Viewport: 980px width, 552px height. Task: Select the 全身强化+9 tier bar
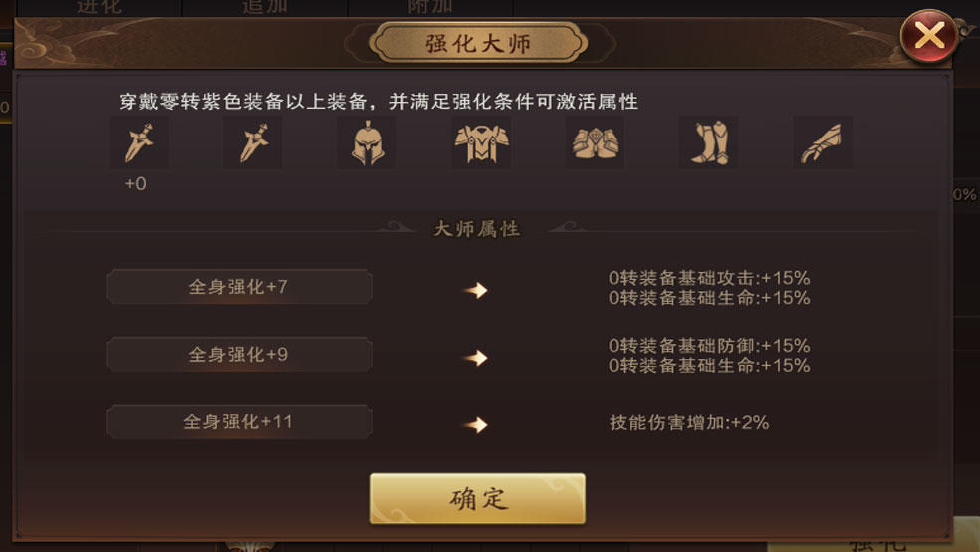(x=239, y=355)
